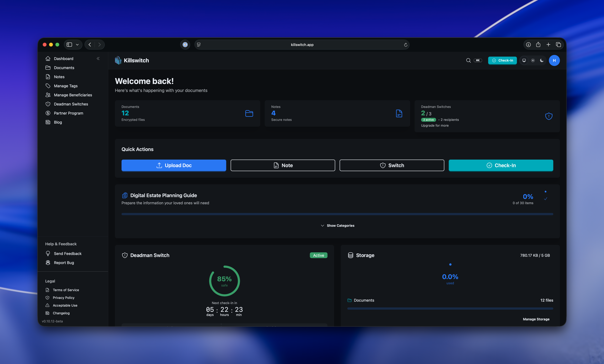Image resolution: width=604 pixels, height=364 pixels.
Task: Click the page reload icon in address bar
Action: [405, 45]
